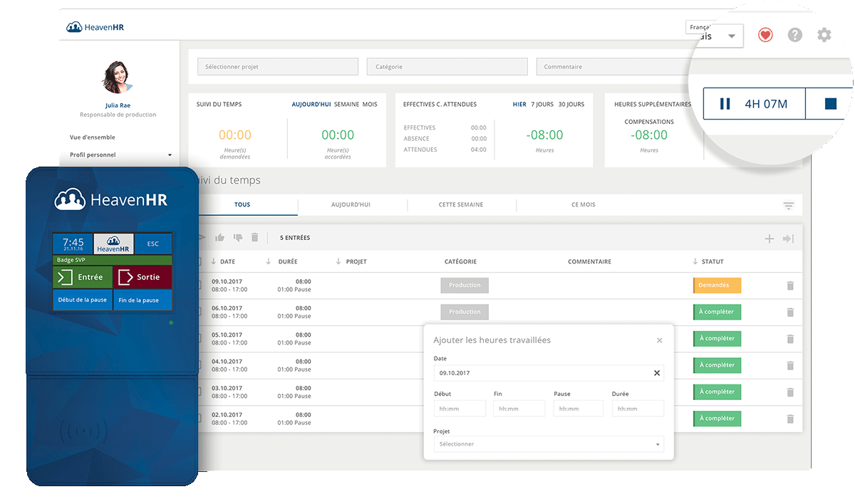Switch to the CE MOIS tab
Image resolution: width=855 pixels, height=504 pixels.
[x=584, y=205]
